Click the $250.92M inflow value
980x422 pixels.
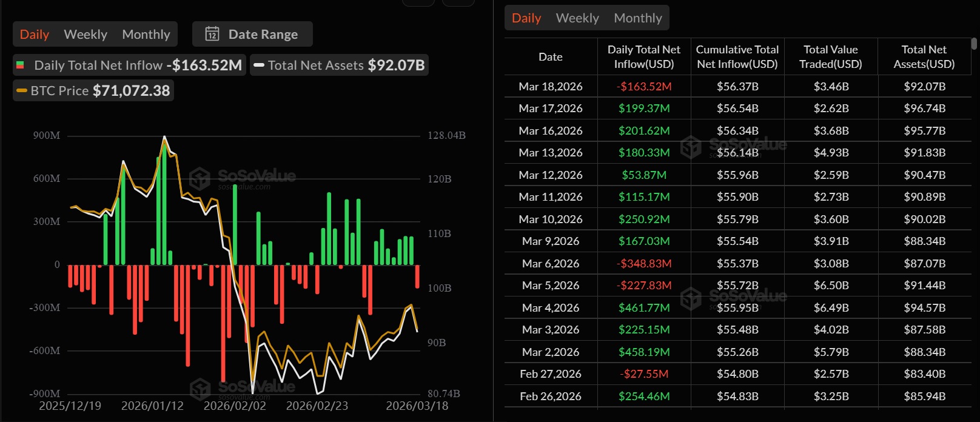point(644,219)
